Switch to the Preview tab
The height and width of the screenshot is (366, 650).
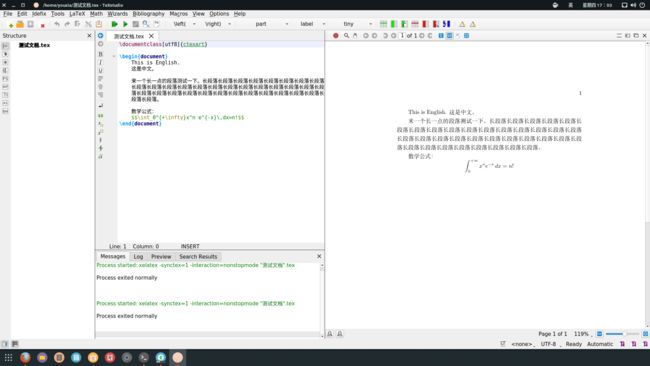[161, 257]
